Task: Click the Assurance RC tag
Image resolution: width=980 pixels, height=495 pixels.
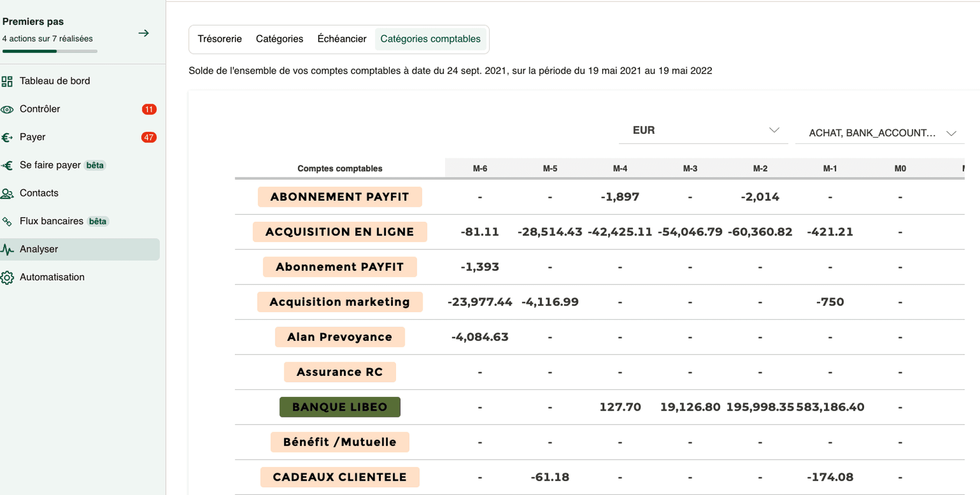Action: point(339,372)
